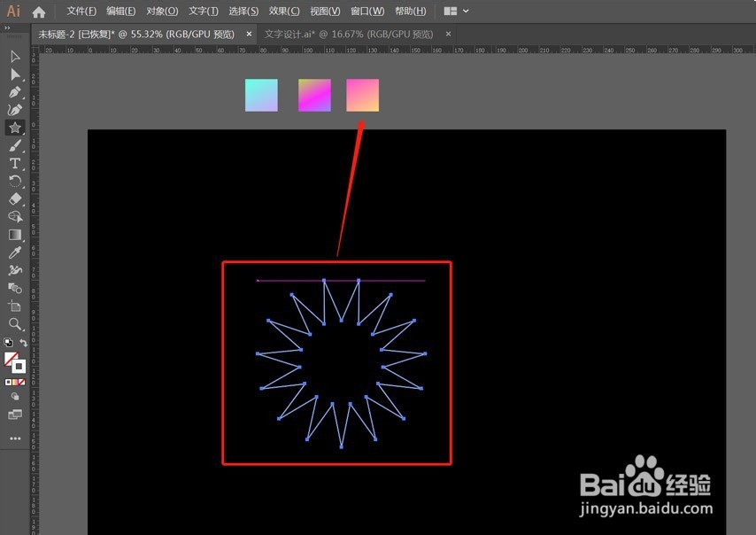Open Edit Toolbar three-dots button
The width and height of the screenshot is (756, 535).
(15, 438)
